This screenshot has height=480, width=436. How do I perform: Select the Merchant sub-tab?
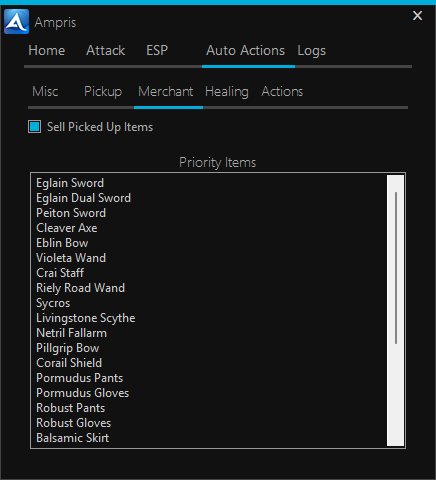(166, 91)
